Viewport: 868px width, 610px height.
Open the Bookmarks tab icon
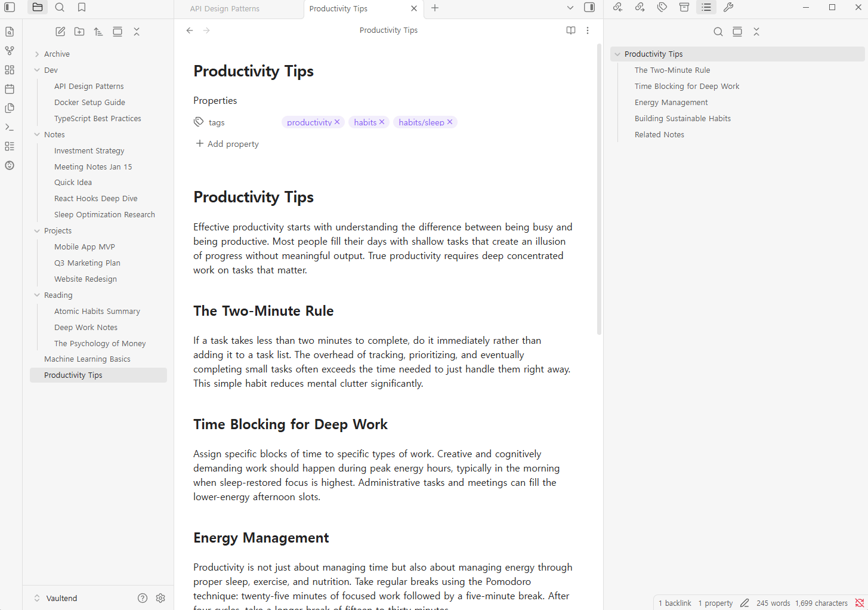[x=82, y=8]
